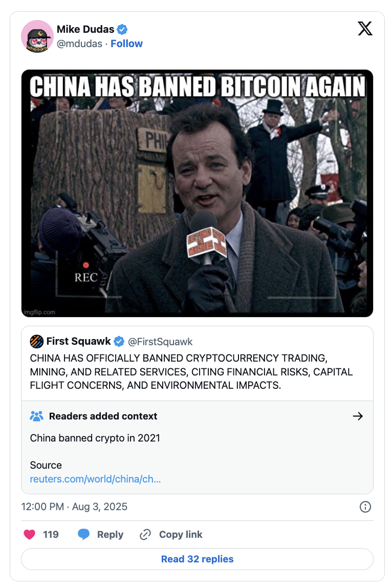The image size is (392, 588).
Task: Click the Readers added context people icon
Action: coord(37,416)
